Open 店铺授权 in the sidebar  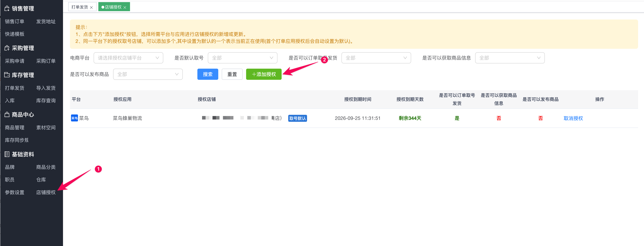(x=46, y=192)
